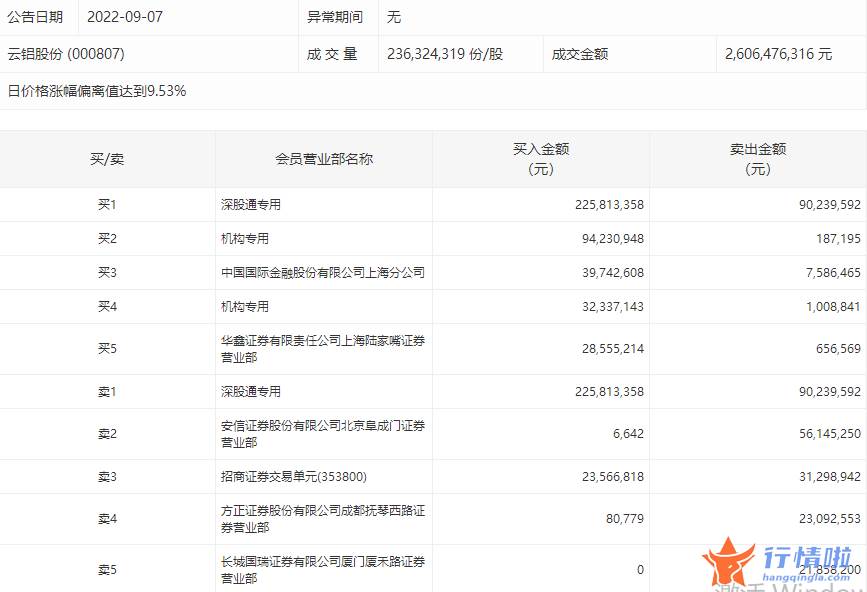The width and height of the screenshot is (867, 592).
Task: Click the 买/卖 column header
Action: pyautogui.click(x=107, y=159)
